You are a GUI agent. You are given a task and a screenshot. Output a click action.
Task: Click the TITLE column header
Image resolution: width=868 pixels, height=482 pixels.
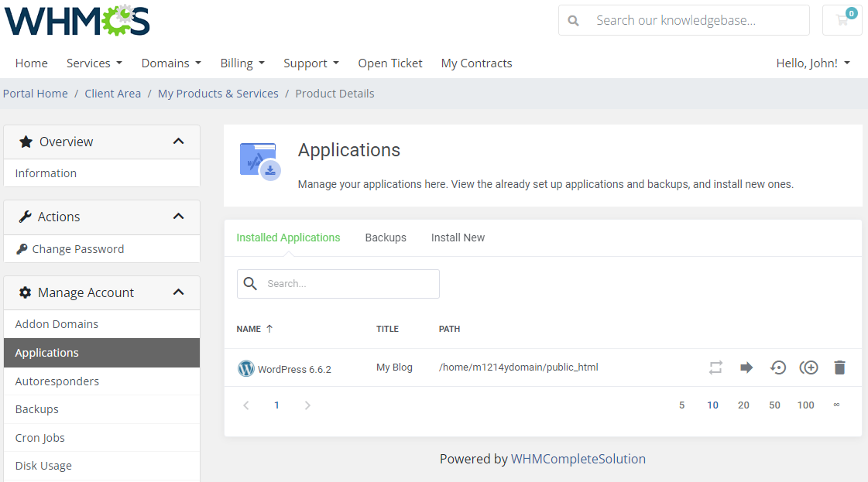click(x=387, y=329)
